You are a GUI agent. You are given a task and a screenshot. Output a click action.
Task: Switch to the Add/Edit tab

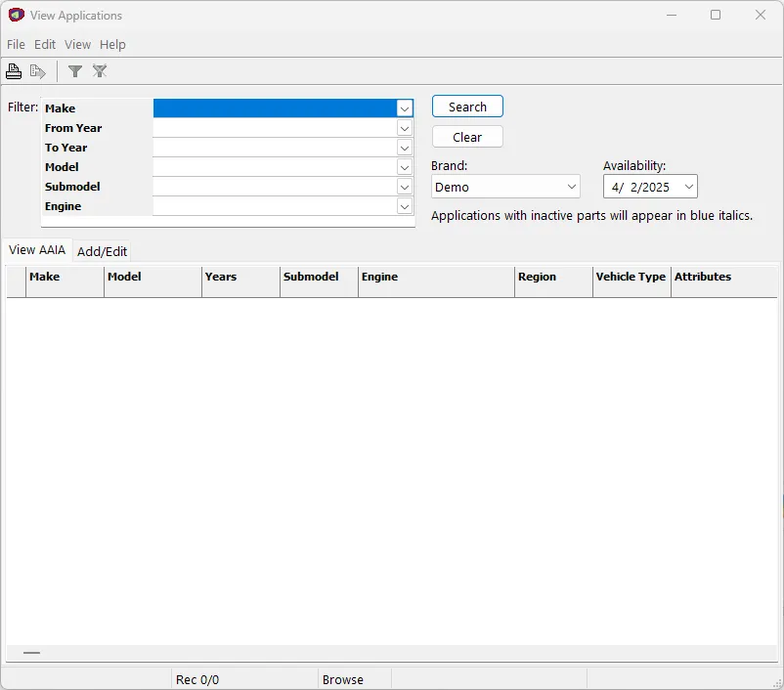(102, 251)
